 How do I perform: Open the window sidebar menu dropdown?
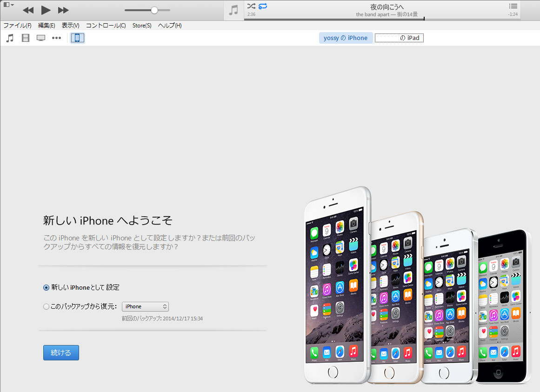(8, 5)
